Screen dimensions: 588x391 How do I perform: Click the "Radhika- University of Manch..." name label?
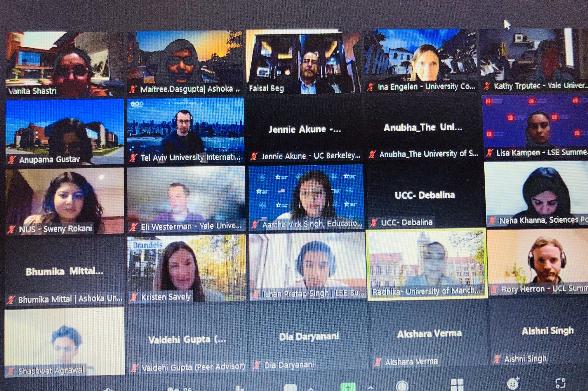coord(426,291)
